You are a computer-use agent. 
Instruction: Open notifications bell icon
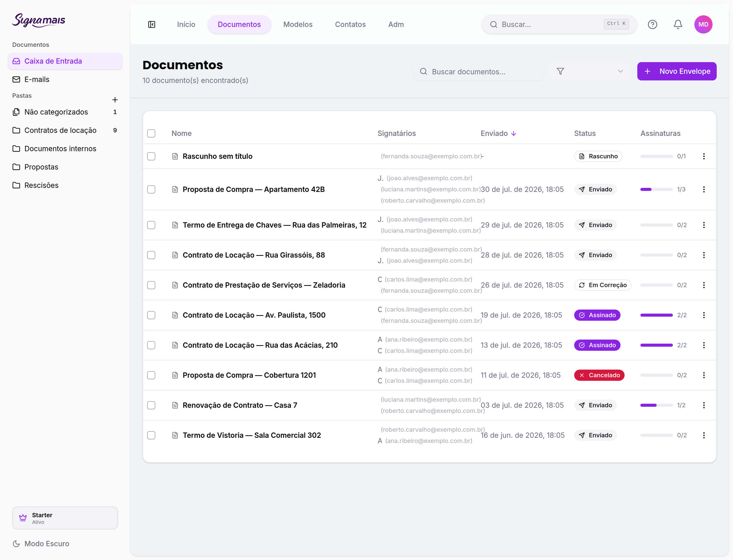pyautogui.click(x=678, y=24)
